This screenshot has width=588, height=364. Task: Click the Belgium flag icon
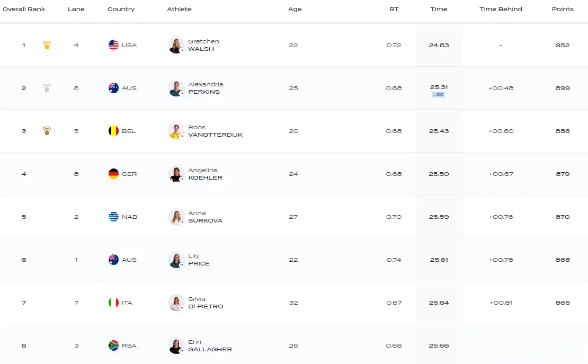coord(113,131)
